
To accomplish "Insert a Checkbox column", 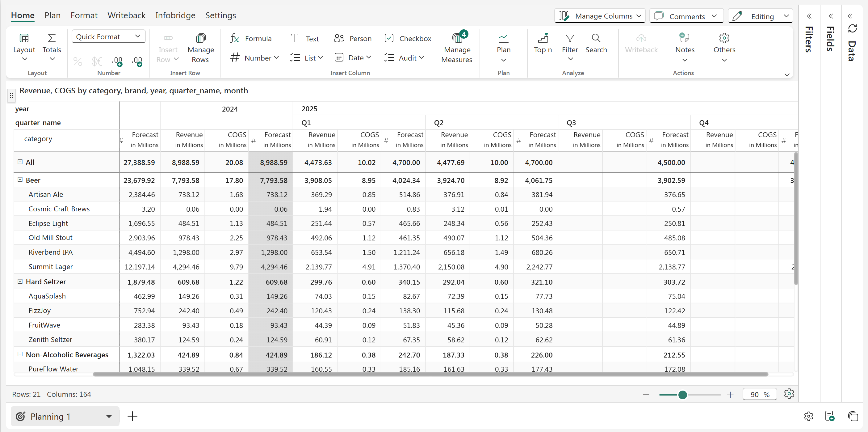I will pos(408,38).
